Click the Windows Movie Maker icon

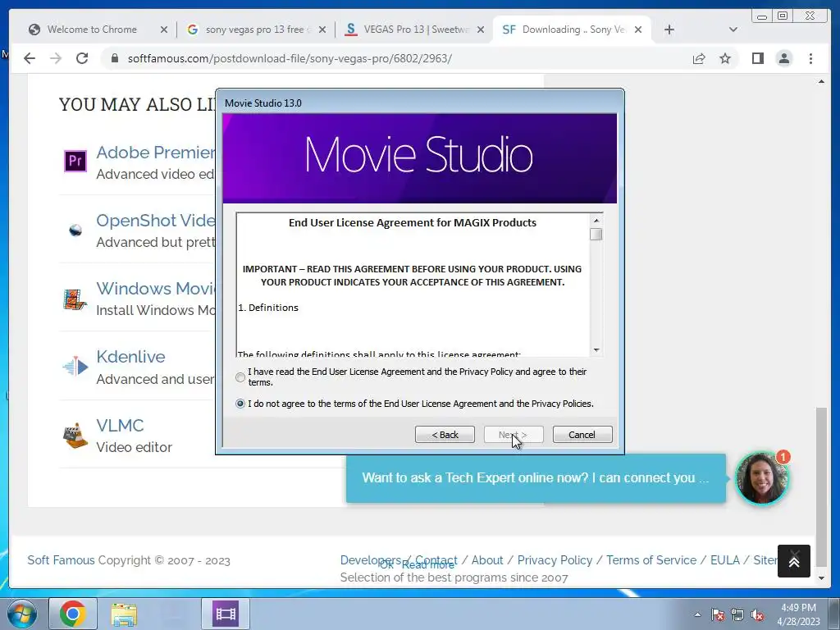[x=75, y=299]
